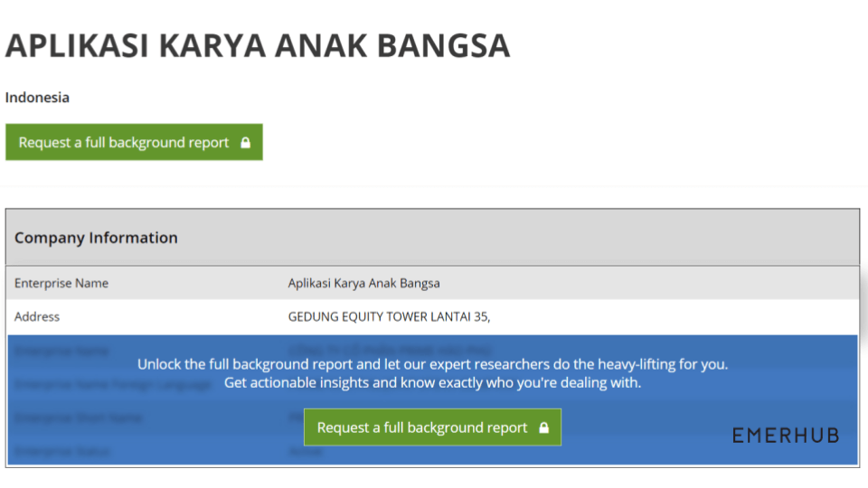Click the Address field label

click(x=37, y=316)
